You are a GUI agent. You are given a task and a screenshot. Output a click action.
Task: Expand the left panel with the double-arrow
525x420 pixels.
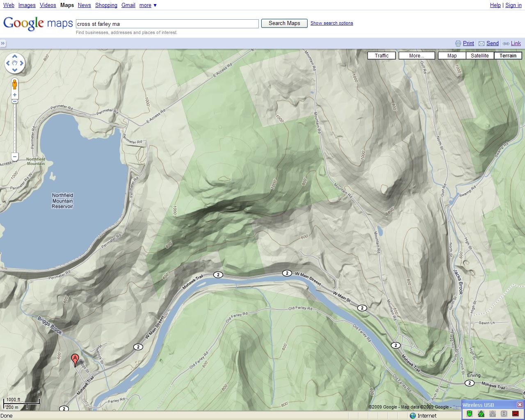tap(3, 43)
